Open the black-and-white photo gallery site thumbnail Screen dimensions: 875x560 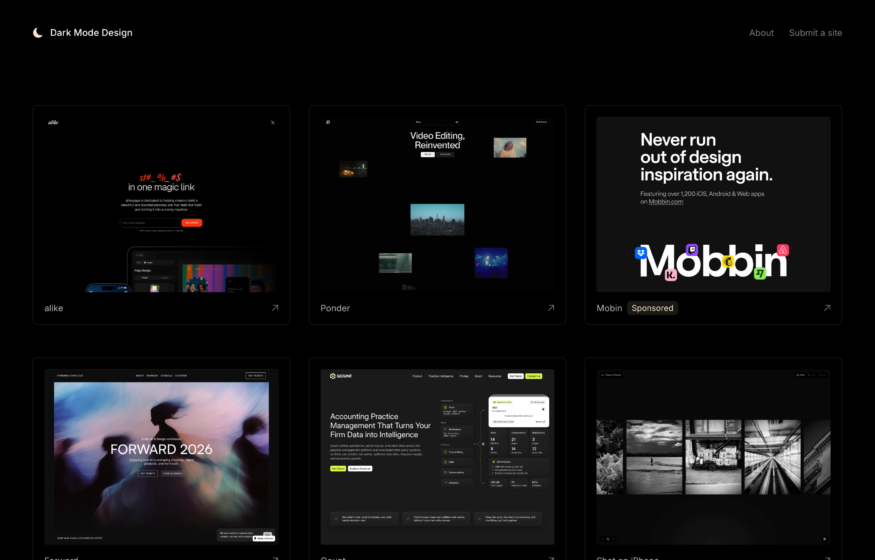coord(713,457)
